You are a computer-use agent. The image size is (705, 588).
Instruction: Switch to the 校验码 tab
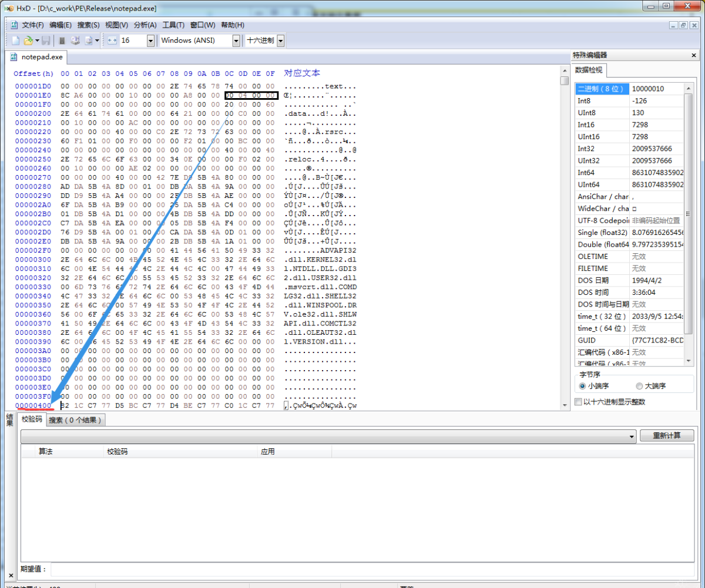pyautogui.click(x=32, y=419)
